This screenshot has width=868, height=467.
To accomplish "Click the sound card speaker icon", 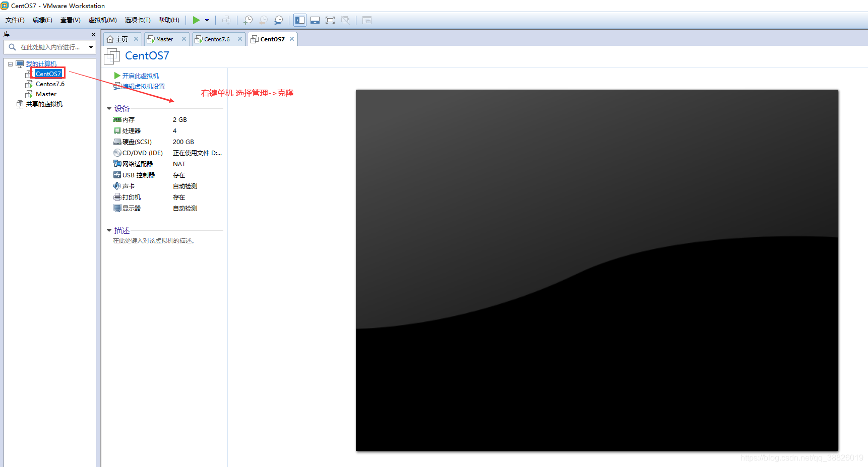I will tap(117, 186).
